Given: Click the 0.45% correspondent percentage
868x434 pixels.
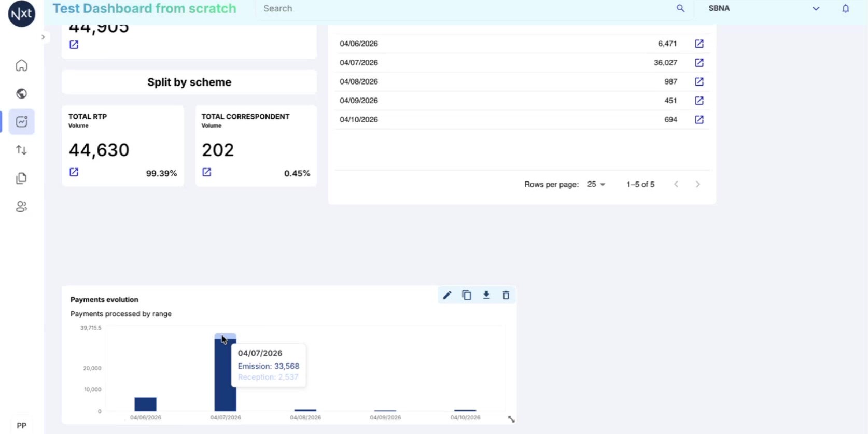Looking at the screenshot, I should pos(297,173).
